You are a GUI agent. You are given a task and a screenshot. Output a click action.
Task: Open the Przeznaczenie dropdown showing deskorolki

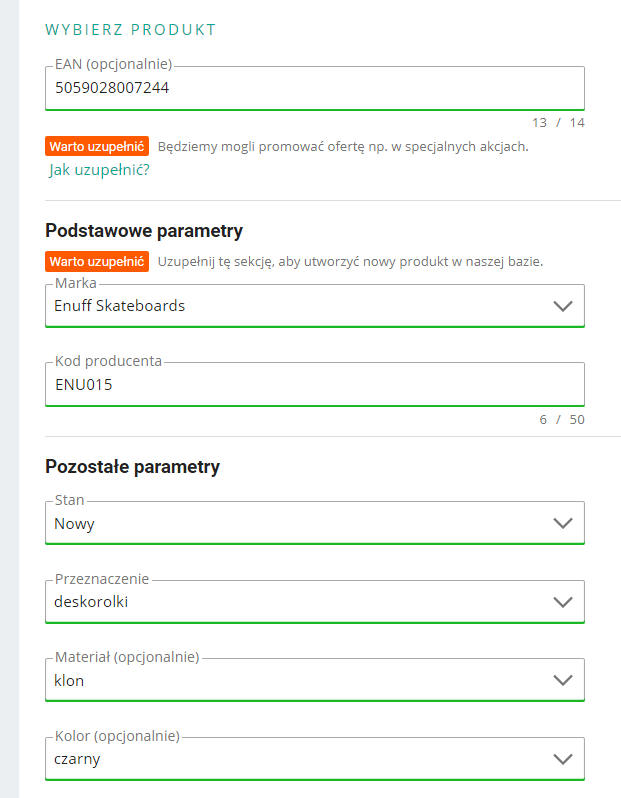[x=300, y=602]
